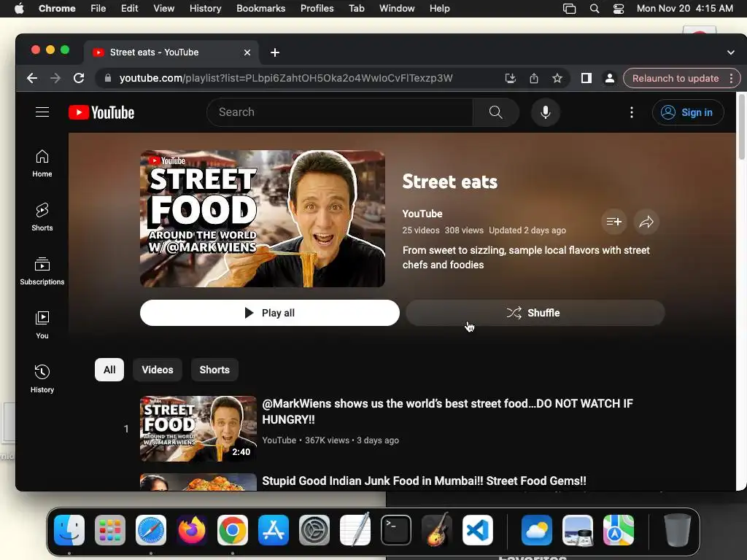
Task: Open the Window menu
Action: coord(397,8)
